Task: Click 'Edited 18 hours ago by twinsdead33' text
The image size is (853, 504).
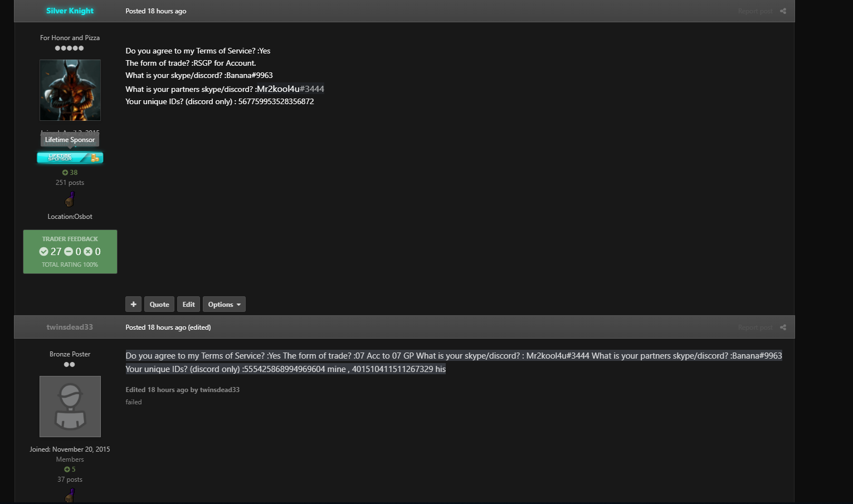Action: point(183,390)
